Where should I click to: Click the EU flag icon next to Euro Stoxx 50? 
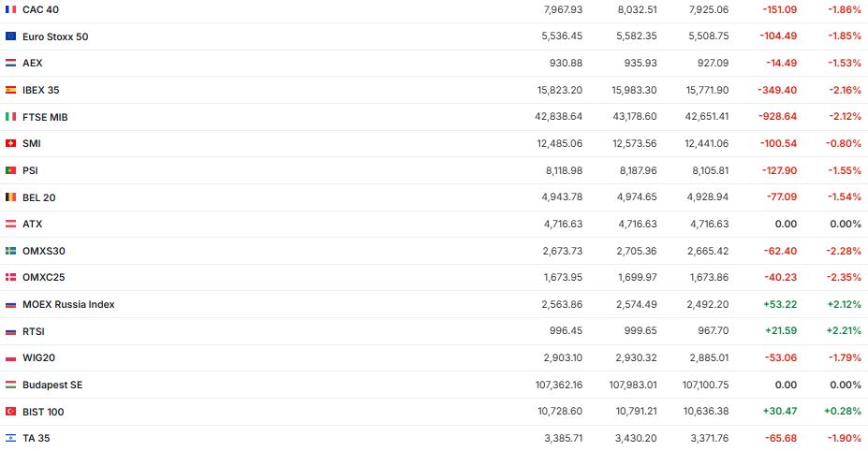coord(10,36)
